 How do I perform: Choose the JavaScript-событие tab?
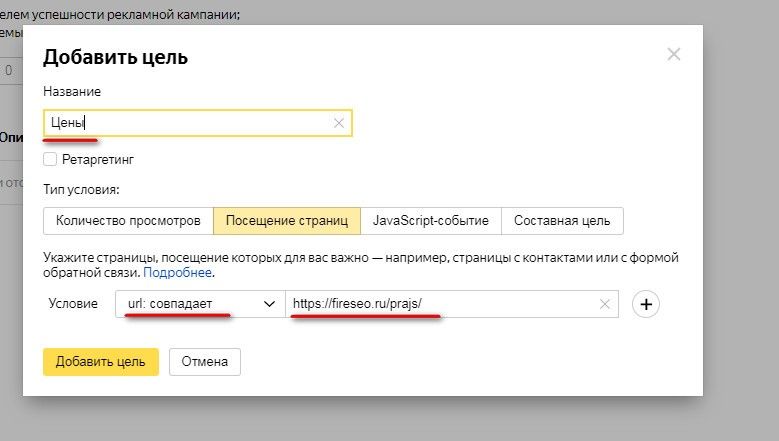[430, 220]
